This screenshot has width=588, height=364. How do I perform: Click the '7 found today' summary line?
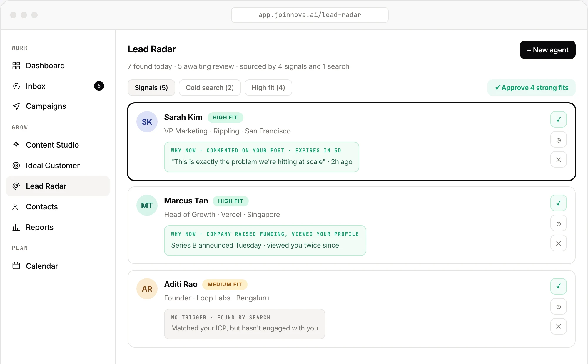point(238,66)
